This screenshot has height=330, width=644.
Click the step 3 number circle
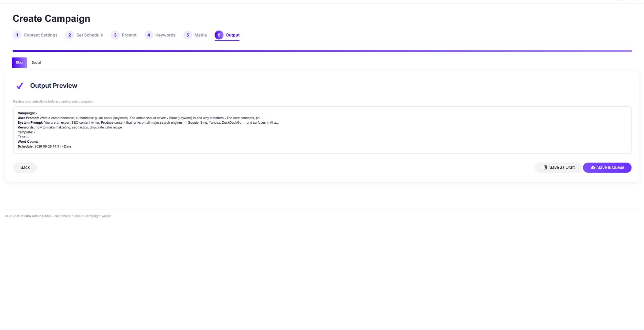pyautogui.click(x=115, y=35)
